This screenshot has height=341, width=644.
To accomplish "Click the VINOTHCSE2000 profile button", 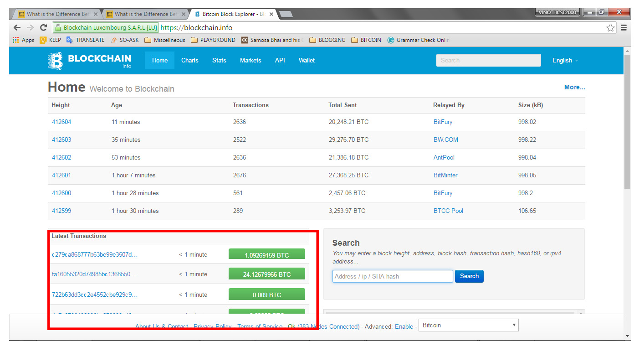I will (x=557, y=12).
